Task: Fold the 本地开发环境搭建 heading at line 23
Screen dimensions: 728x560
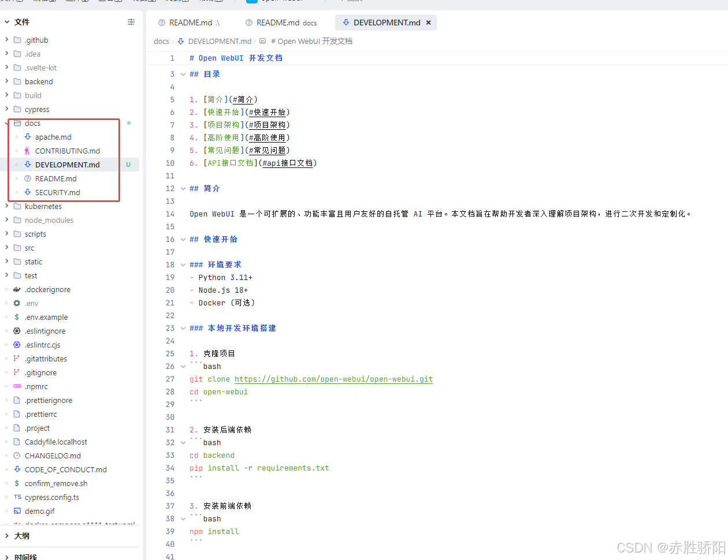Action: [183, 328]
